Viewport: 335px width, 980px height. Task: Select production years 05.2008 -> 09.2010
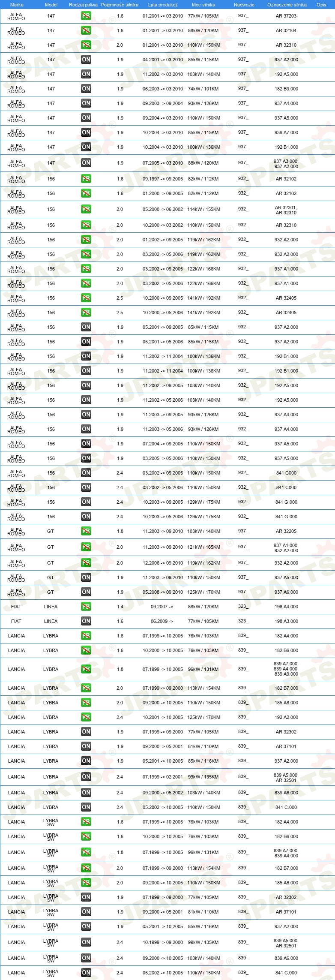pyautogui.click(x=163, y=592)
